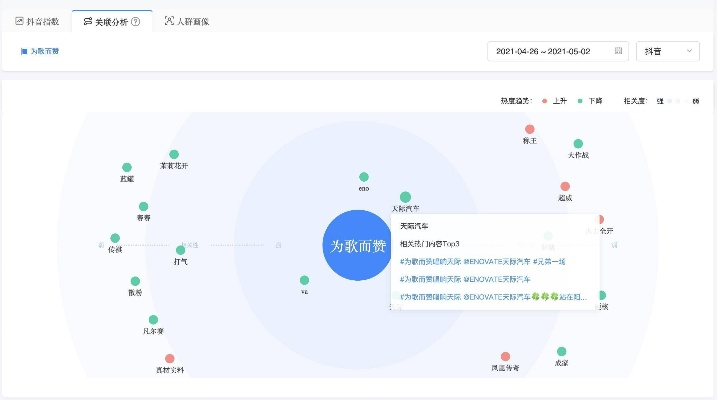The image size is (717, 400).
Task: Click the 2021-04-26 ~ 2021-05-02 date range field
Action: [x=552, y=51]
